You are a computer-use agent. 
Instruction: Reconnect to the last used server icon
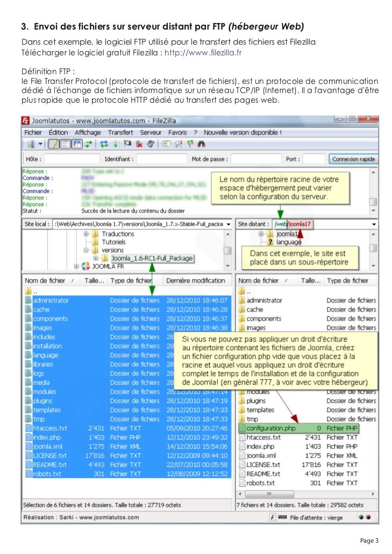click(151, 144)
